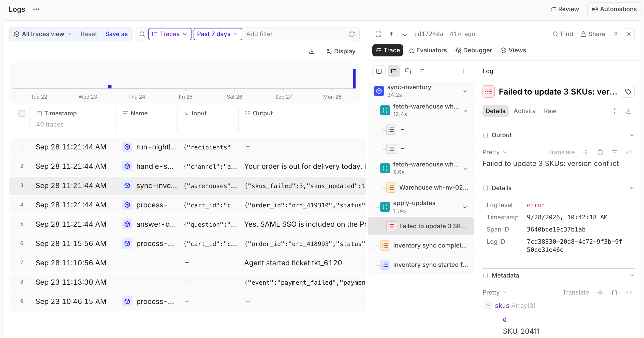The height and width of the screenshot is (338, 644).
Task: Click Save as
Action: (116, 34)
